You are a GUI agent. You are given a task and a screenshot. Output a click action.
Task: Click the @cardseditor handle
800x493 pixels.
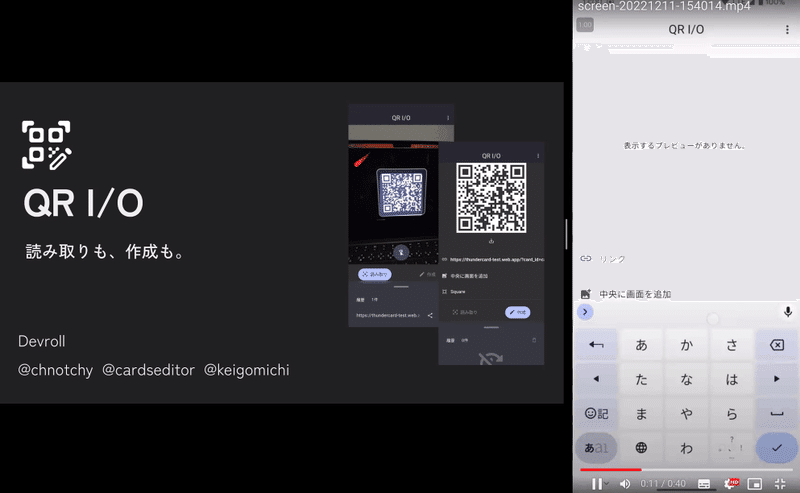pyautogui.click(x=148, y=370)
